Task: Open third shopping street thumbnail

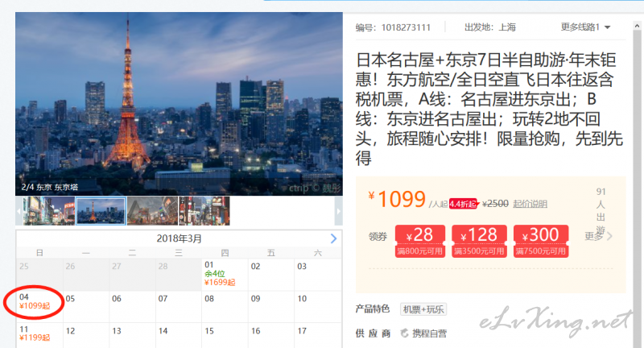Action: [152, 211]
